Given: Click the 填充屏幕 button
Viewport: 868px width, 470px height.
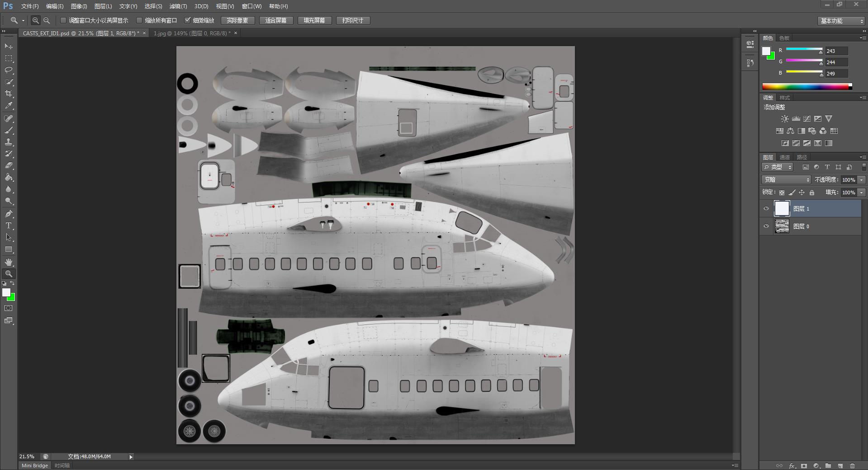Looking at the screenshot, I should (314, 20).
